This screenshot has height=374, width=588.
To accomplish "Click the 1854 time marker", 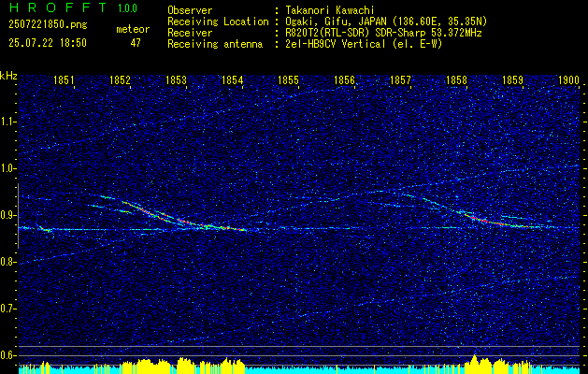I will (x=232, y=80).
